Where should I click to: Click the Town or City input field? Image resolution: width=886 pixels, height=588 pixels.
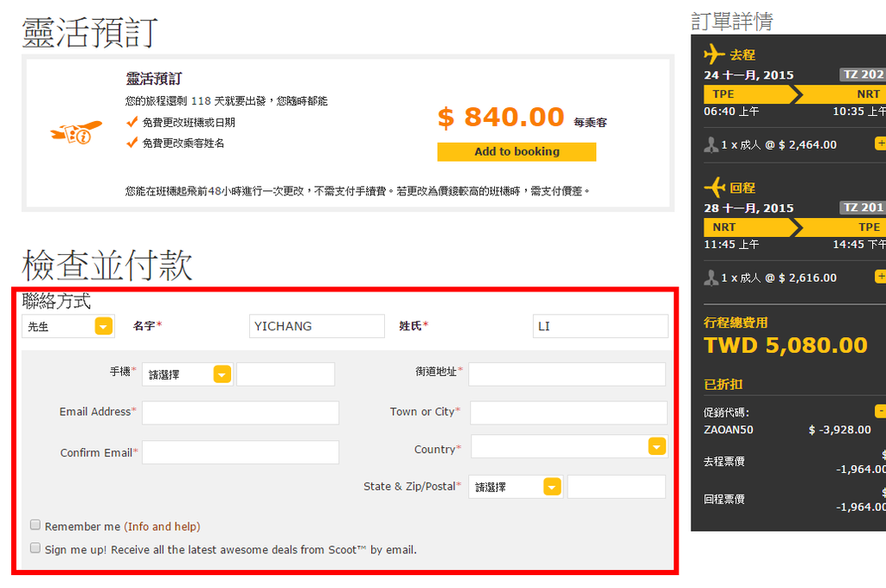(568, 412)
